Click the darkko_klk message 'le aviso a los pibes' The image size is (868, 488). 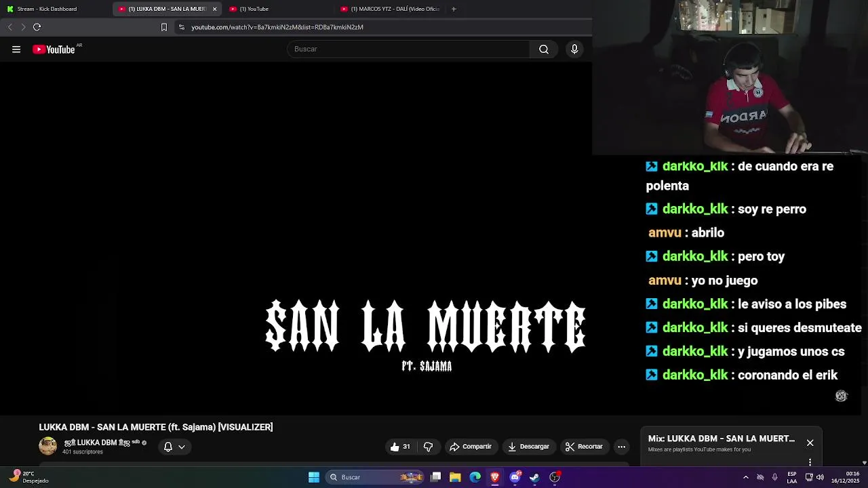(791, 304)
